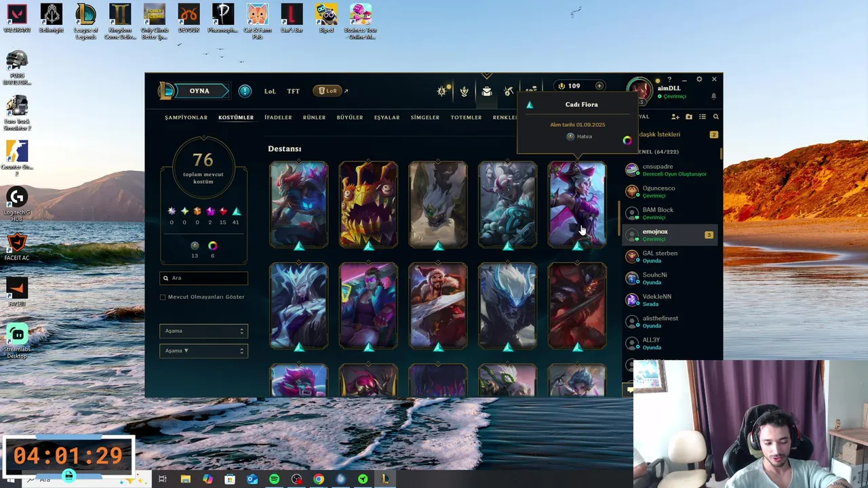Open the add friend icon
The height and width of the screenshot is (488, 868).
coord(675,117)
